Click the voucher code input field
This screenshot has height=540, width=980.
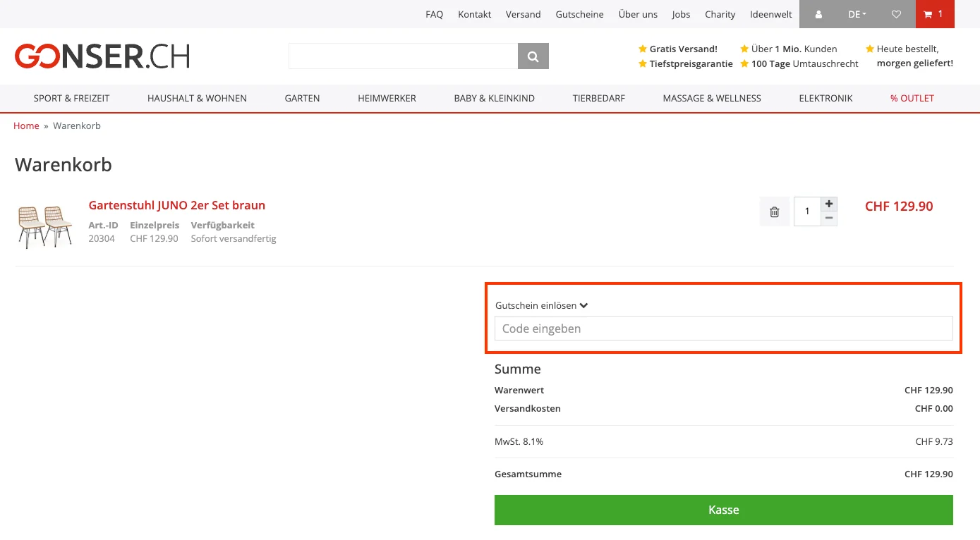pos(723,329)
